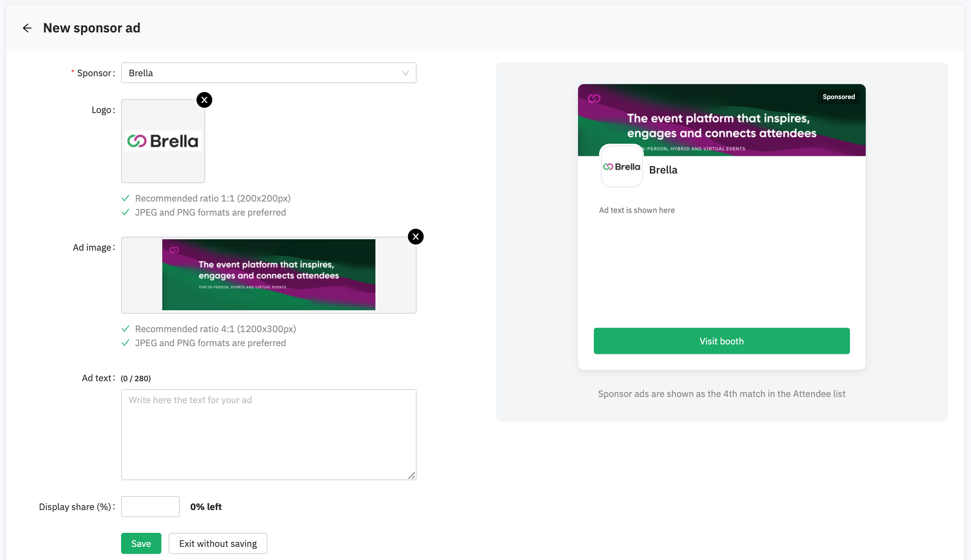Click the Sponsored badge in preview
The image size is (971, 560).
tap(839, 97)
